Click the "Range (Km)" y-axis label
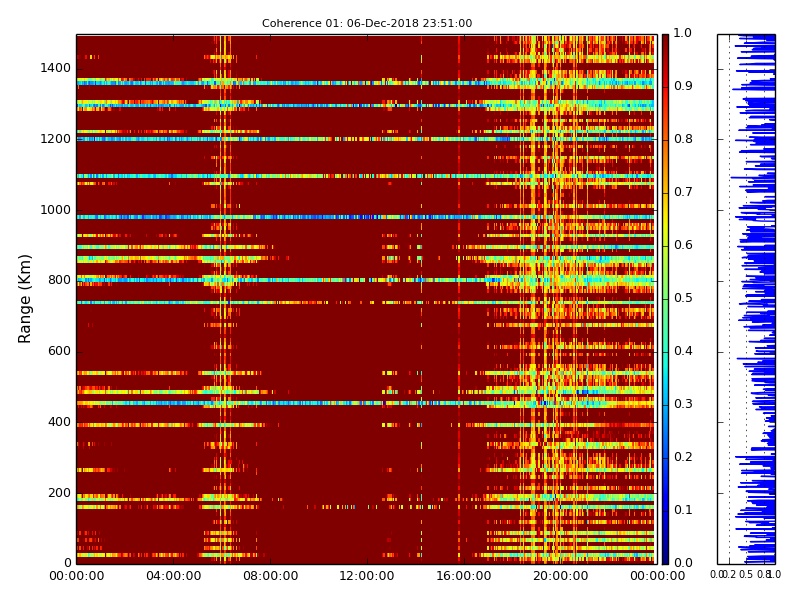Viewport: 800px width, 600px height. (x=26, y=298)
